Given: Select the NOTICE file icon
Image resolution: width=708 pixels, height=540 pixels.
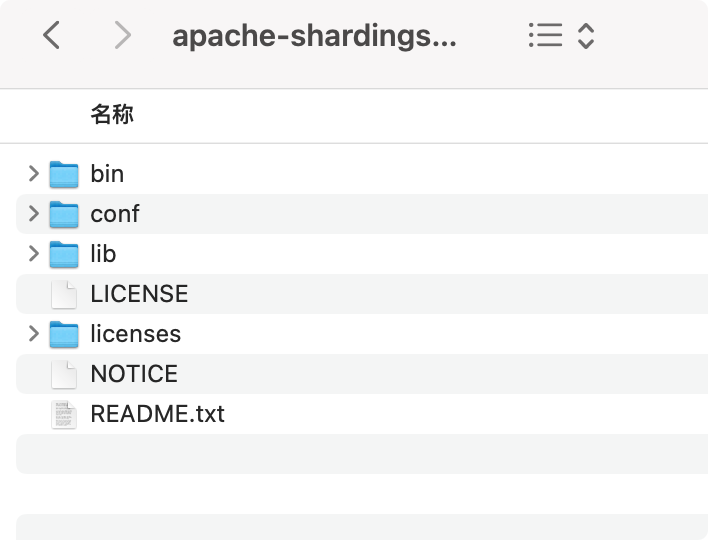Looking at the screenshot, I should [64, 374].
